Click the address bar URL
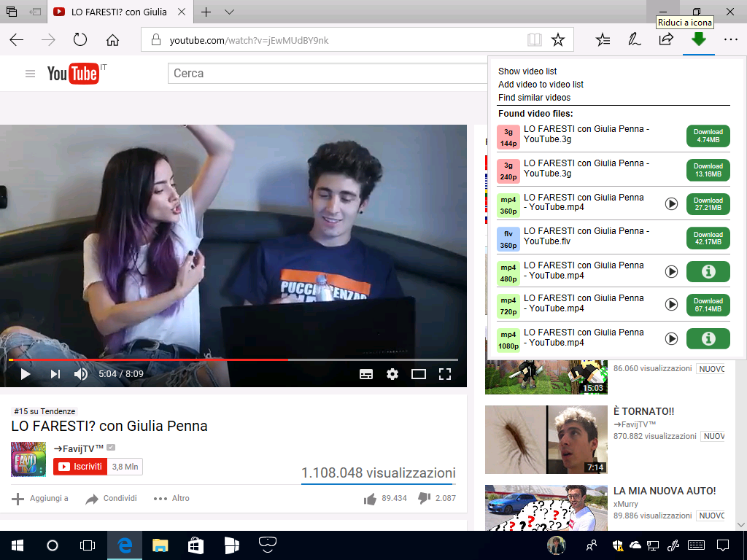The width and height of the screenshot is (747, 560). [x=249, y=41]
